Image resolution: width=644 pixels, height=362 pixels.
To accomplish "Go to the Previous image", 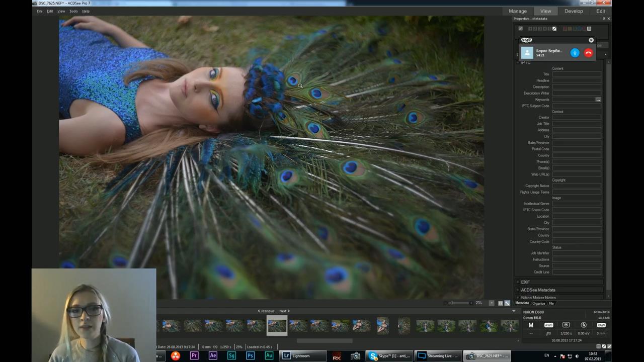I will click(266, 311).
